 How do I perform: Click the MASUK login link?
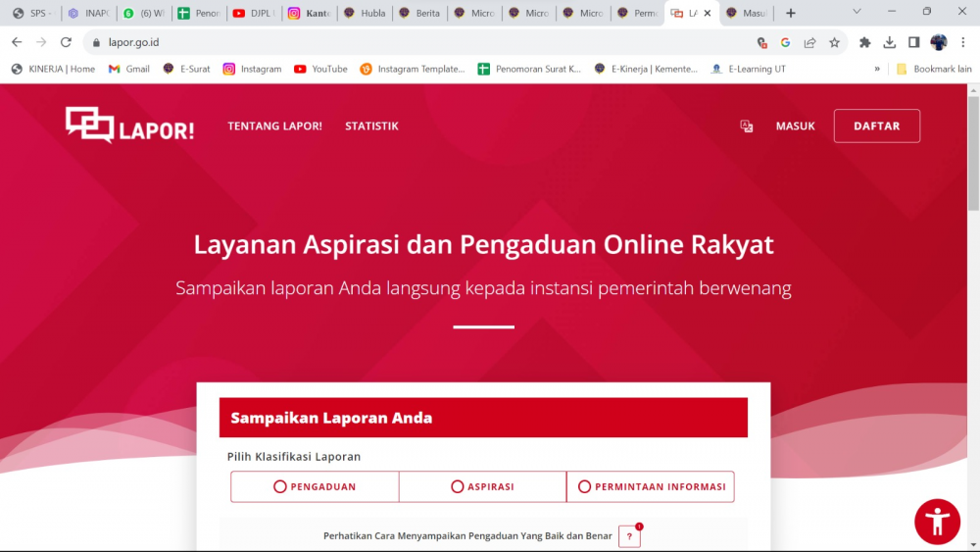[796, 126]
